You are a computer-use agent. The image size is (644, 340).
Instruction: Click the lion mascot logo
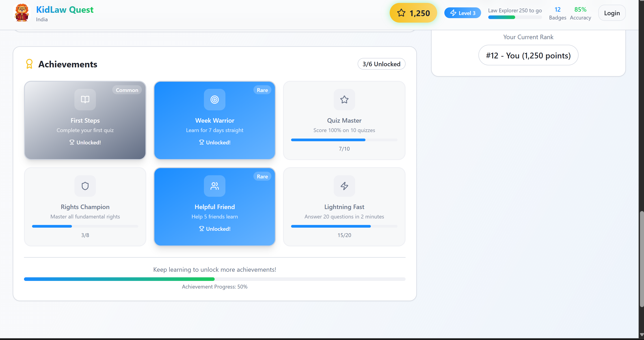(22, 13)
